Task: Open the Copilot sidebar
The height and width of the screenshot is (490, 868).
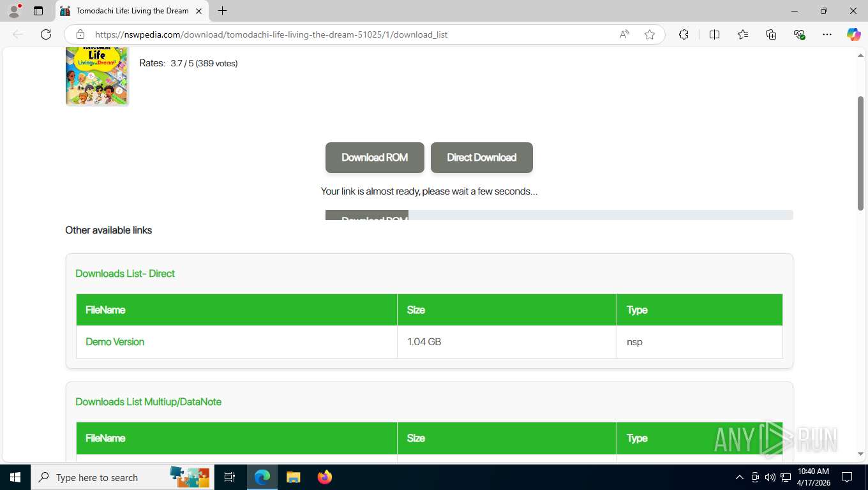Action: click(853, 34)
